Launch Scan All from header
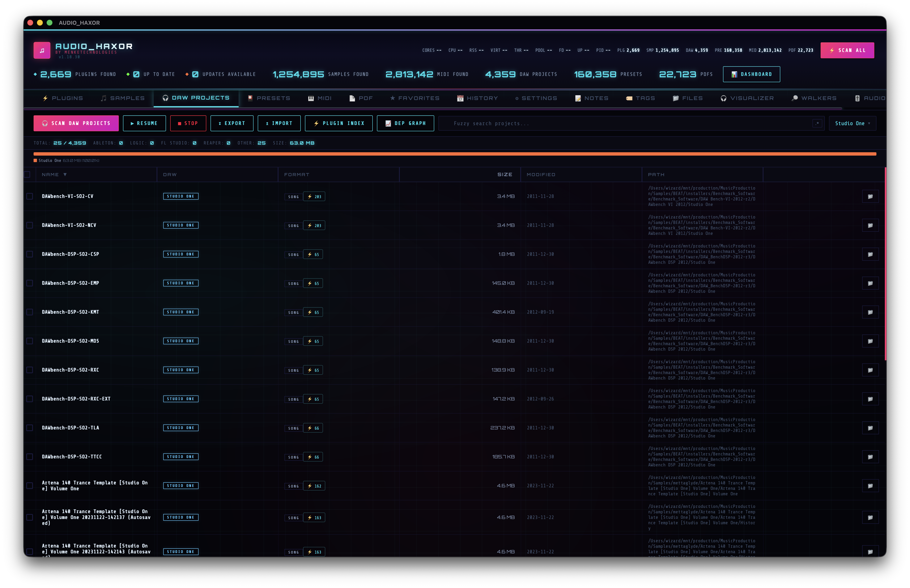The width and height of the screenshot is (910, 588). point(847,50)
